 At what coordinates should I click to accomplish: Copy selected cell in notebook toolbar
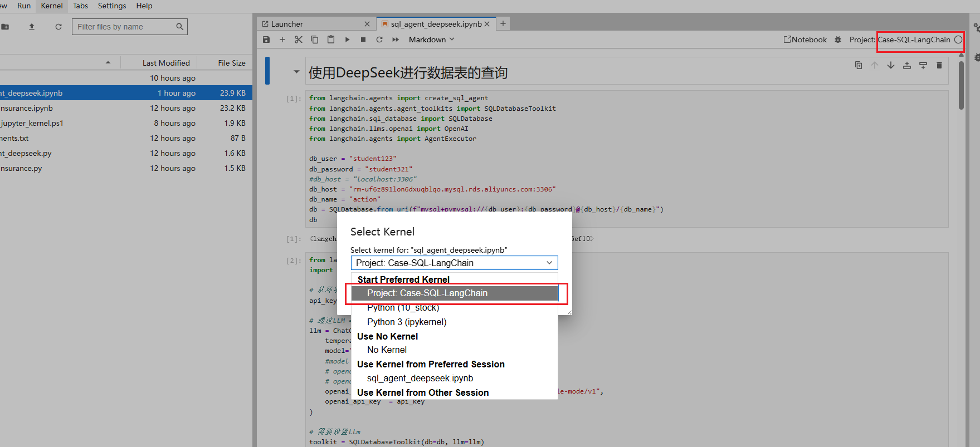(315, 40)
